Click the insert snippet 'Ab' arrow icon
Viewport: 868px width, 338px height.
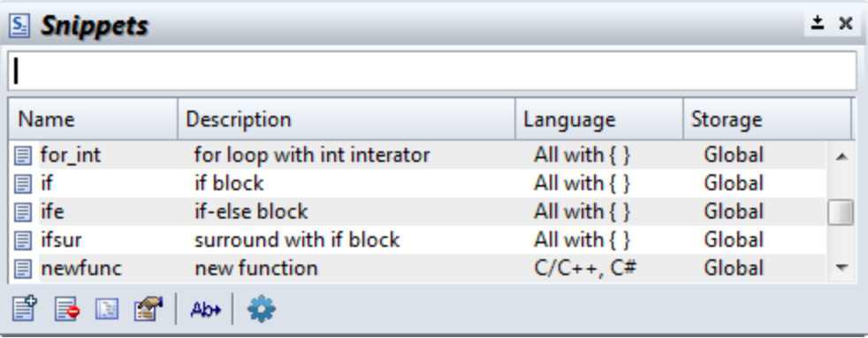coord(205,309)
